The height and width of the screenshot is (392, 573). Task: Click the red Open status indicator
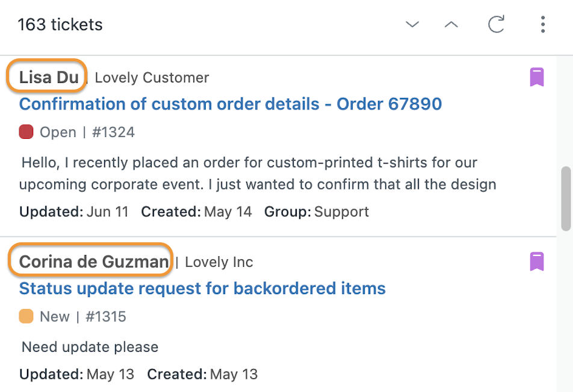[x=26, y=132]
